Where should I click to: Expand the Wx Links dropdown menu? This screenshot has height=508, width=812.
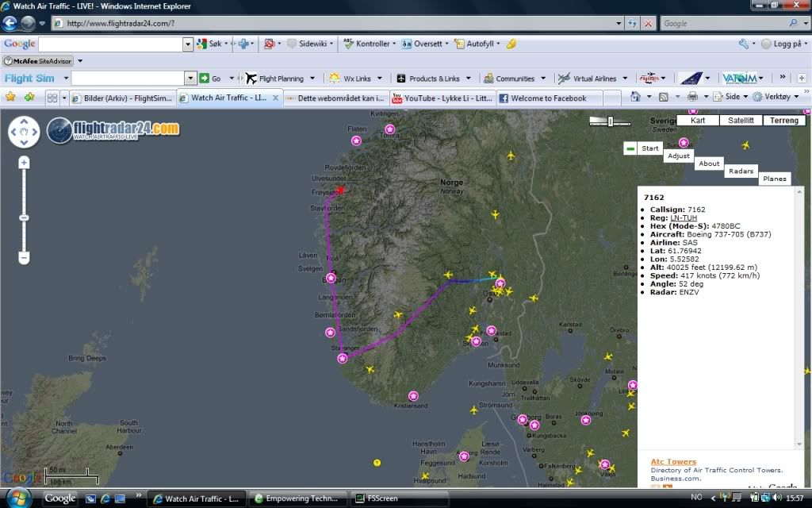[x=380, y=79]
